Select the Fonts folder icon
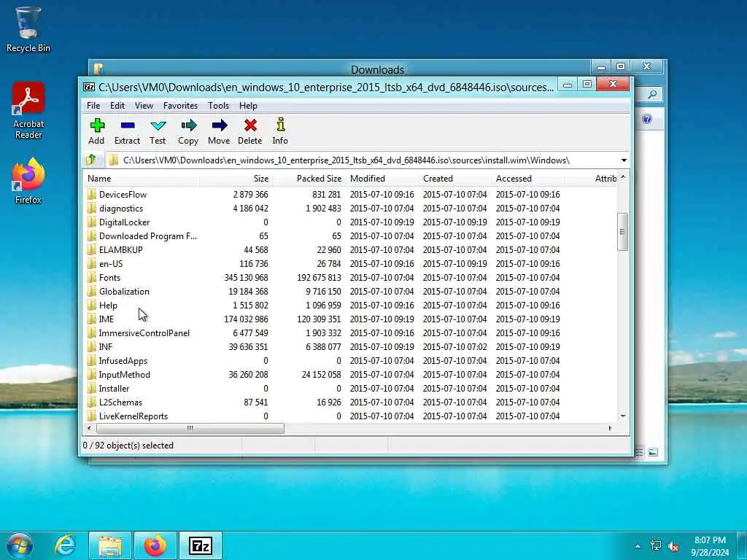 point(91,278)
